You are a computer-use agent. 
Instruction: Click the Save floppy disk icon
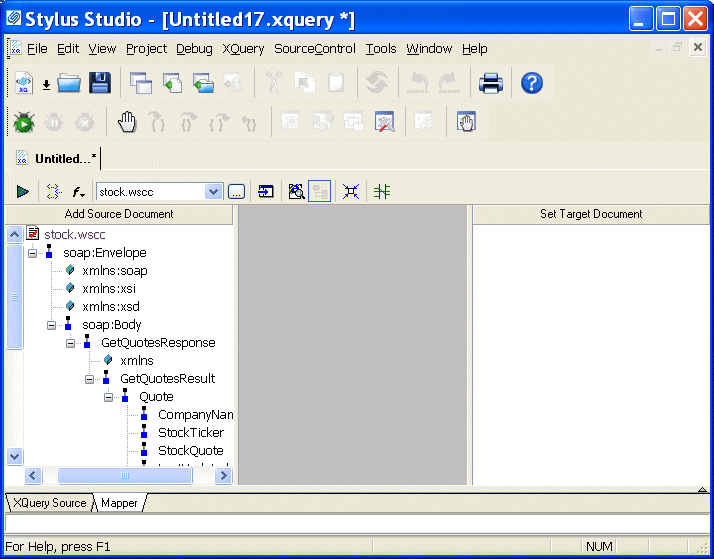pyautogui.click(x=100, y=83)
